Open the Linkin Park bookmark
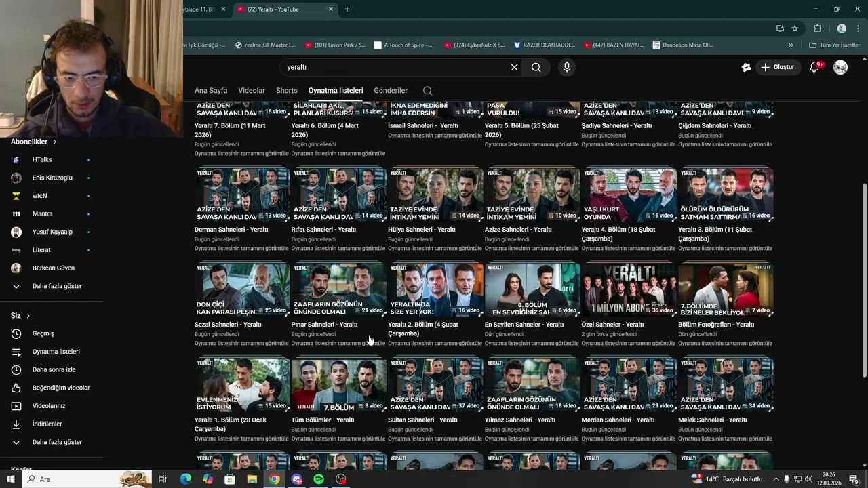The height and width of the screenshot is (488, 868). tap(335, 45)
